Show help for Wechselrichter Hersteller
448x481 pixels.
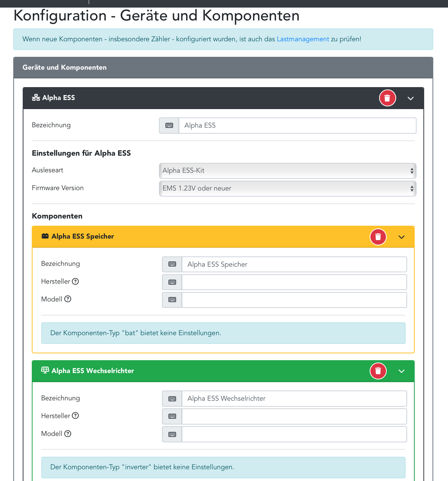75,415
